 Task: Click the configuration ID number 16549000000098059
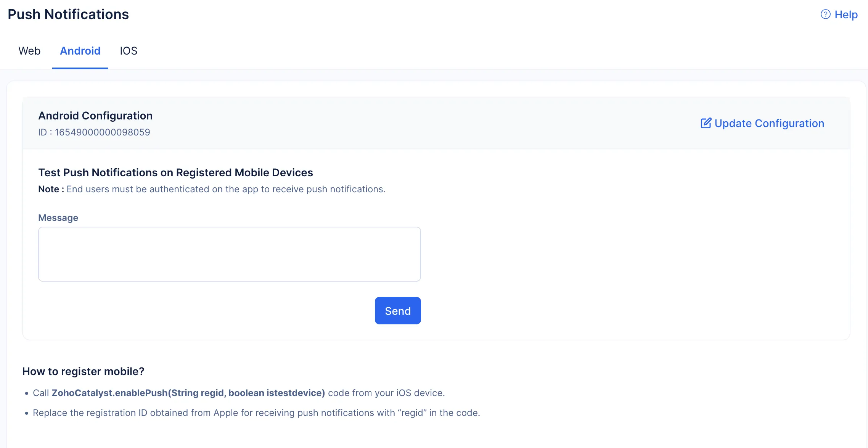point(103,132)
